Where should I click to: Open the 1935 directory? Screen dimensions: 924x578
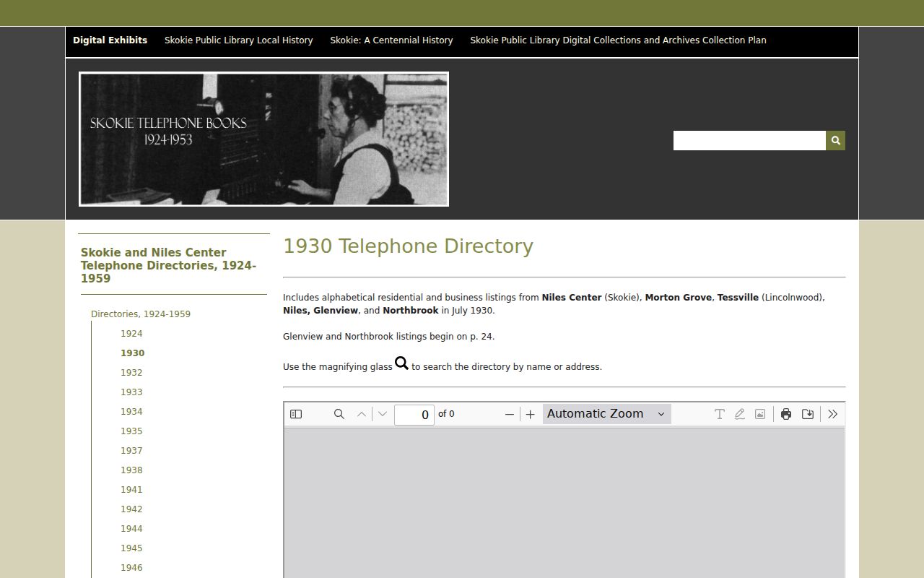131,431
